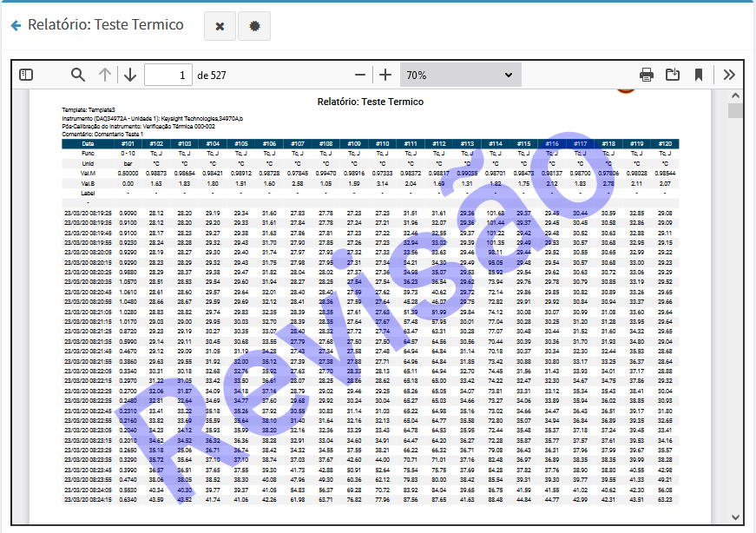This screenshot has height=533, width=756.
Task: Click the 'Relatório: Teste Termico' document heading
Action: pos(370,102)
